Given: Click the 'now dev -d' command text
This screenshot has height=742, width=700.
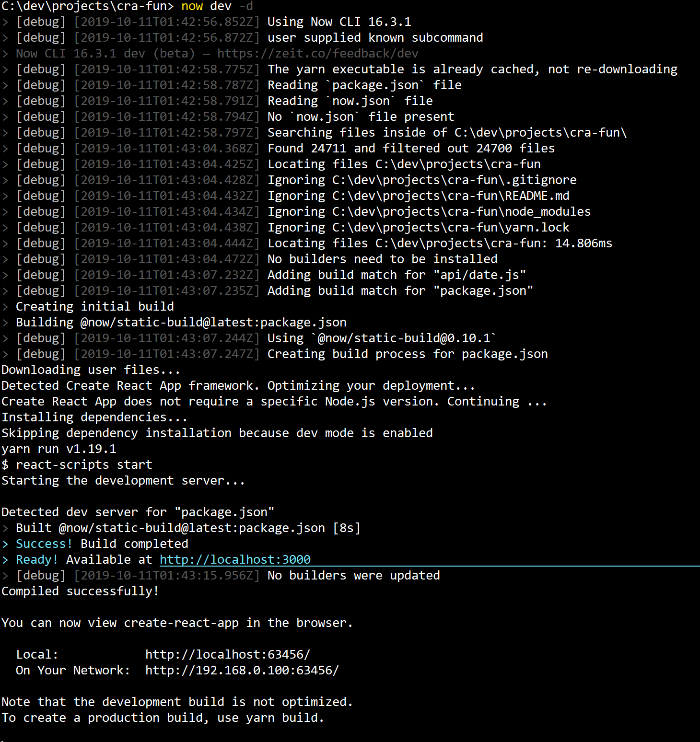Looking at the screenshot, I should click(215, 6).
